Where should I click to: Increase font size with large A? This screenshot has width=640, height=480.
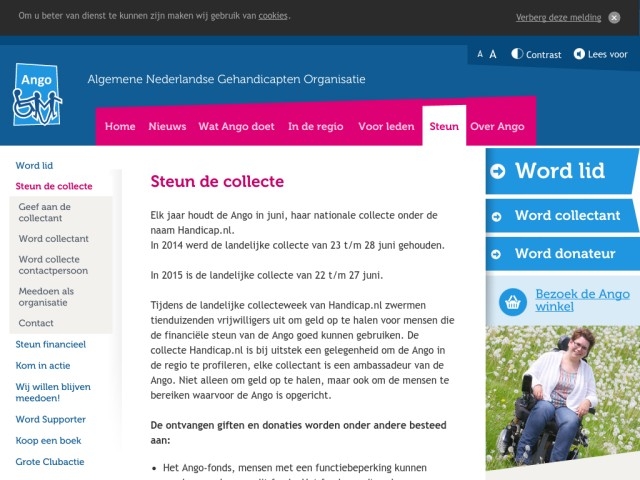(492, 54)
